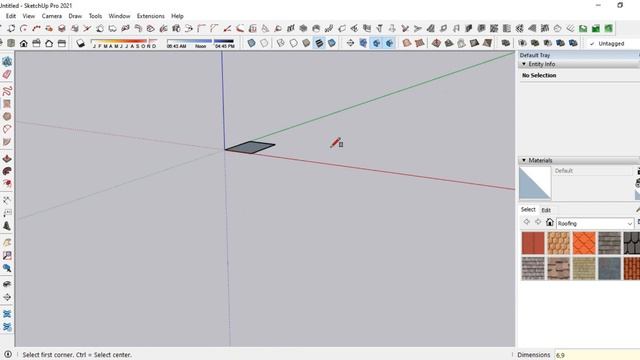This screenshot has width=640, height=360.
Task: Toggle Display Section Cuts button
Action: point(376,43)
